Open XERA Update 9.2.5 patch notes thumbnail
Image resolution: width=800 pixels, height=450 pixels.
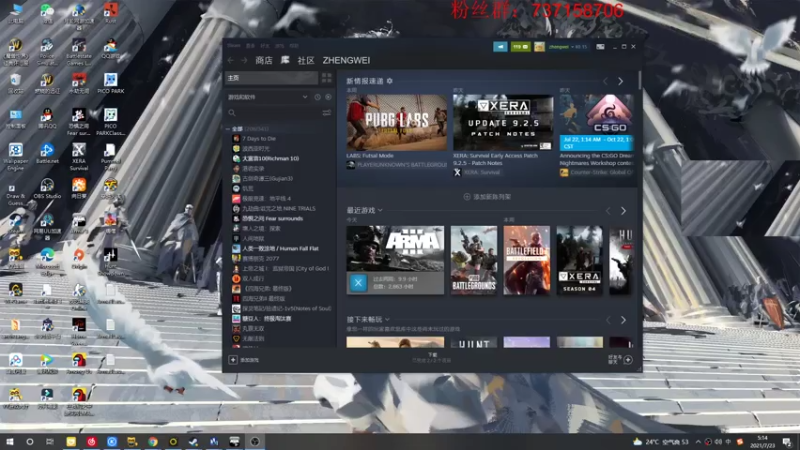pyautogui.click(x=503, y=122)
